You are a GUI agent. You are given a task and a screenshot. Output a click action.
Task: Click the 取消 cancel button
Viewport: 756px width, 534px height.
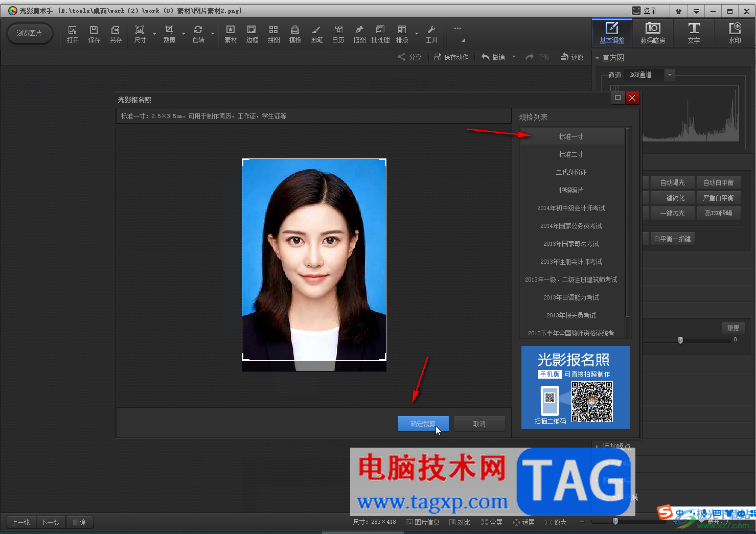479,424
